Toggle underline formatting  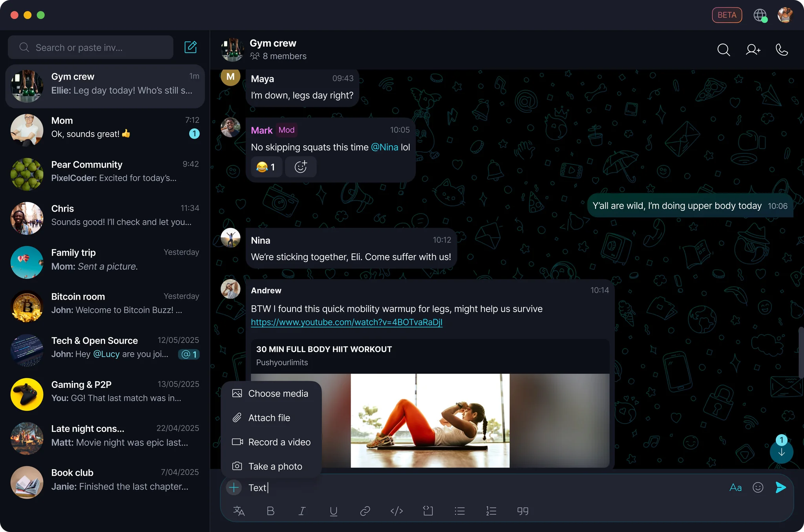333,511
